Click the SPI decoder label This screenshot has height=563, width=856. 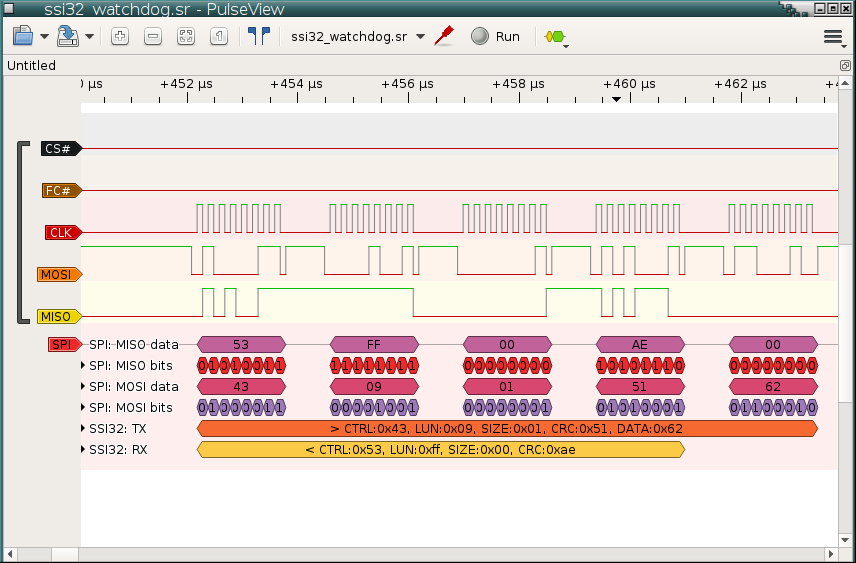(64, 345)
